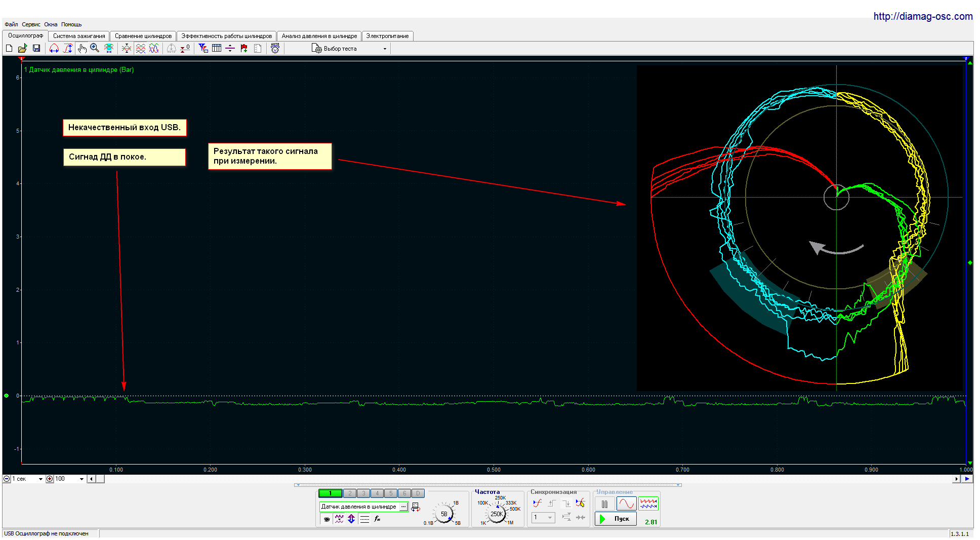Click the AUTO voltmeter icon

pyautogui.click(x=275, y=48)
